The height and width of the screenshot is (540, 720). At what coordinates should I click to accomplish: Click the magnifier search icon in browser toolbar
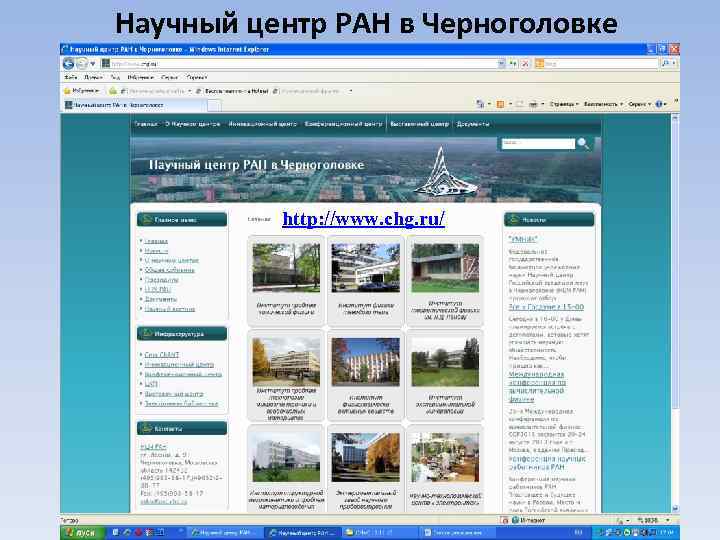click(665, 63)
